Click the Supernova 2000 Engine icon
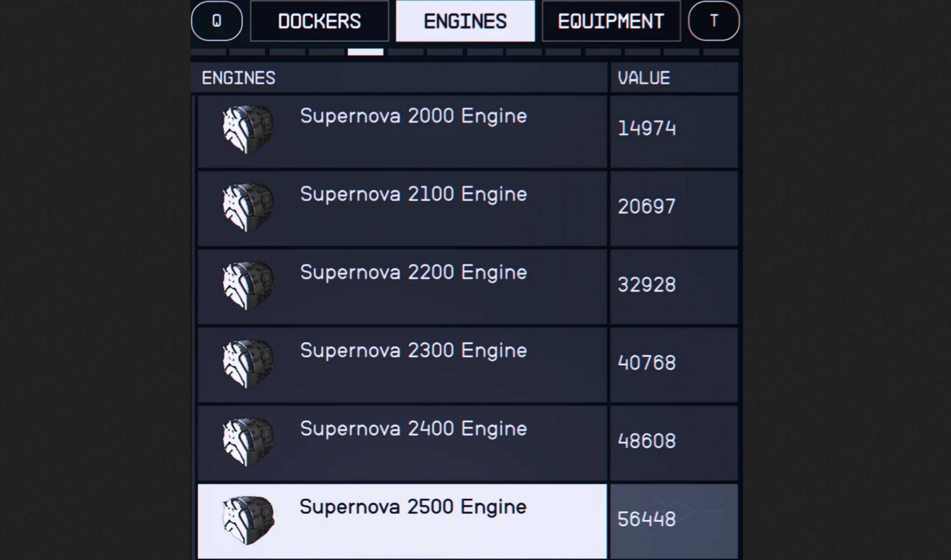Image resolution: width=951 pixels, height=560 pixels. click(x=248, y=129)
